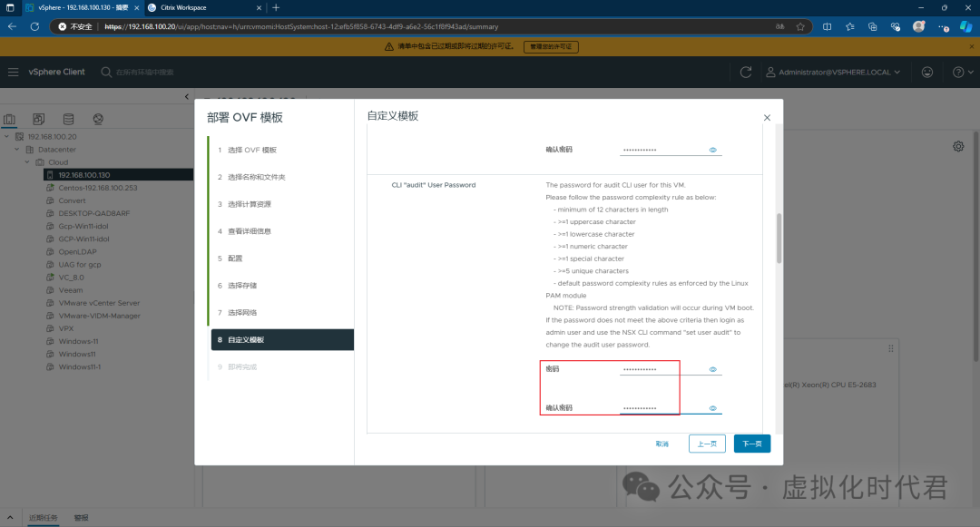Select wizard step 8 自定义模板
This screenshot has height=527, width=980.
282,339
